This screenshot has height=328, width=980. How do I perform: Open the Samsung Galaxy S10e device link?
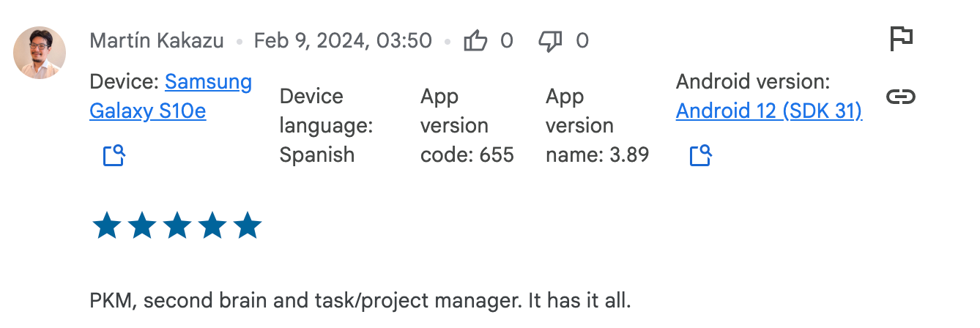click(x=171, y=97)
